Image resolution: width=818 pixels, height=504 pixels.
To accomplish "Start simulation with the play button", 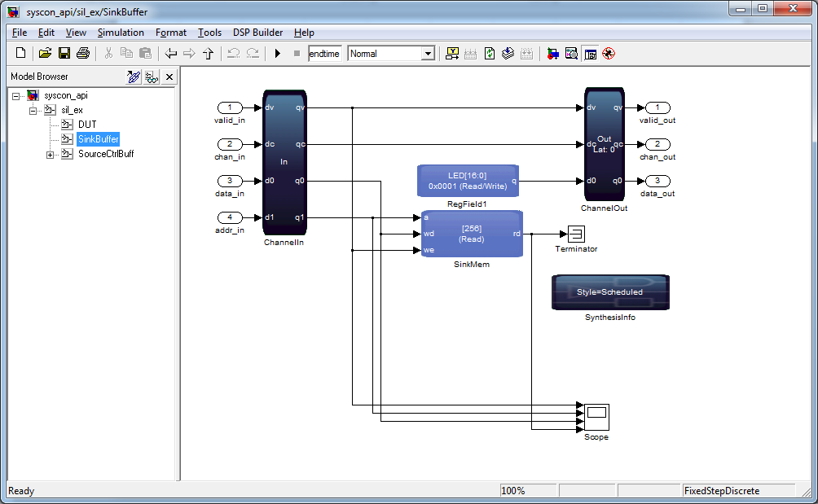I will tap(277, 54).
